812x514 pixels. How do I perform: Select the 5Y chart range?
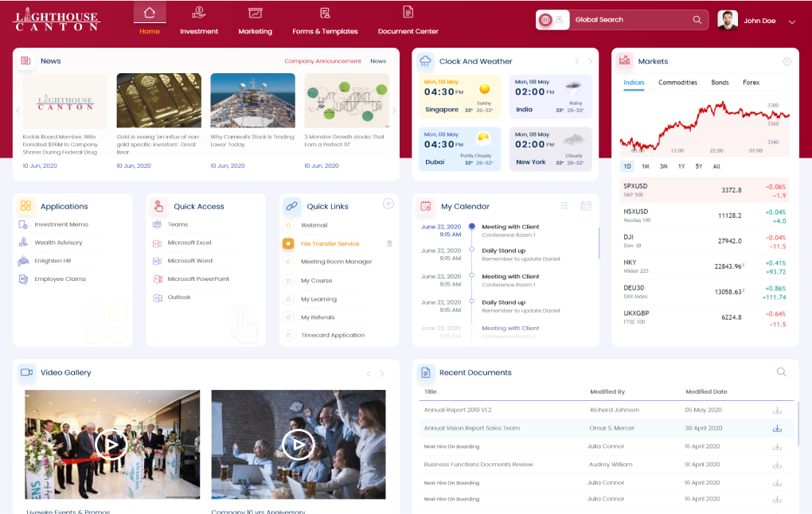(699, 166)
